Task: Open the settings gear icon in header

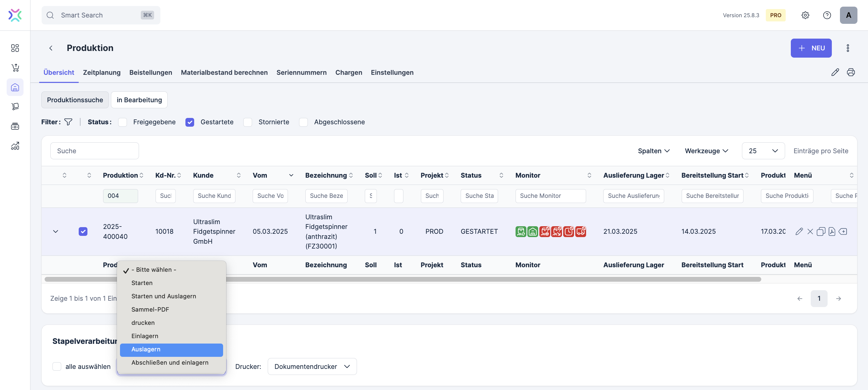Action: click(x=805, y=15)
